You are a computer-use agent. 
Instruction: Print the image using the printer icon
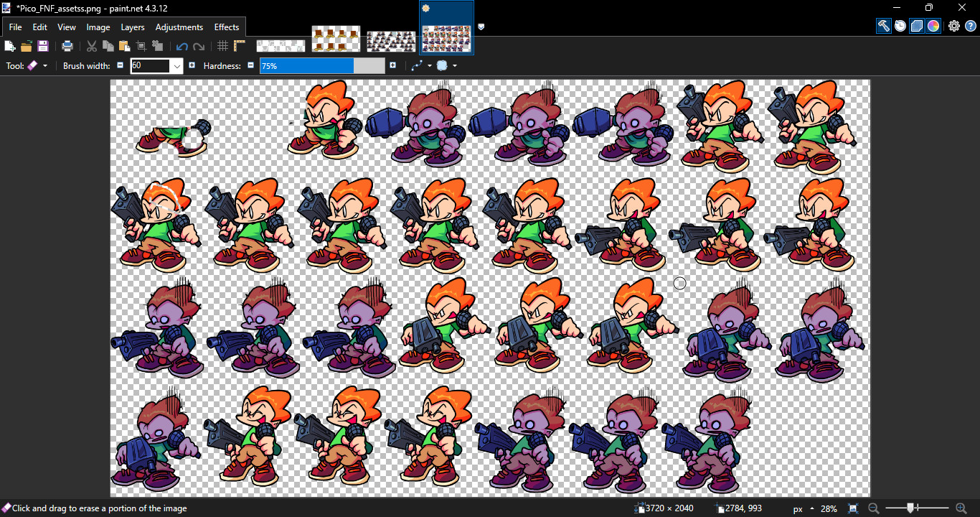(x=67, y=46)
